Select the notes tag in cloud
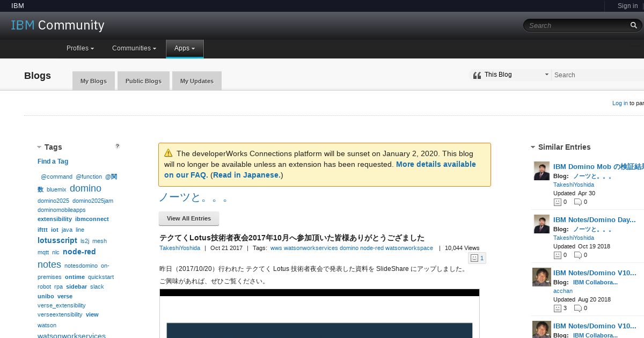The height and width of the screenshot is (338, 644). point(49,264)
